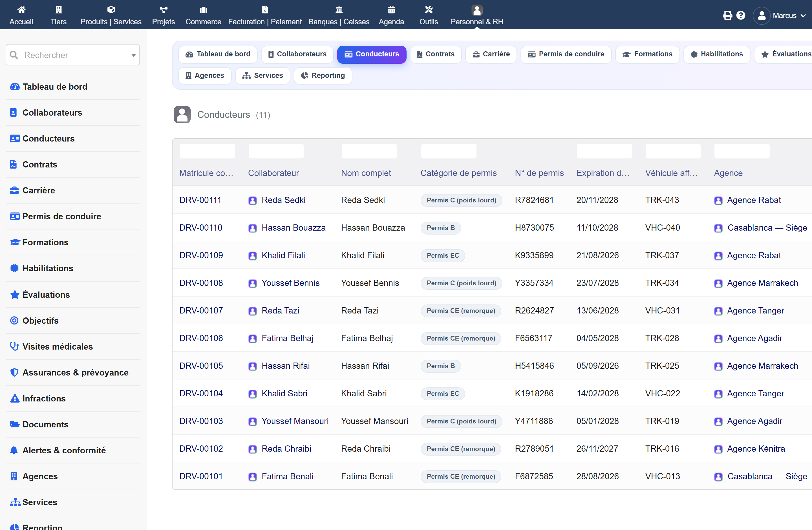
Task: Open Agence Kénitra link
Action: click(756, 449)
